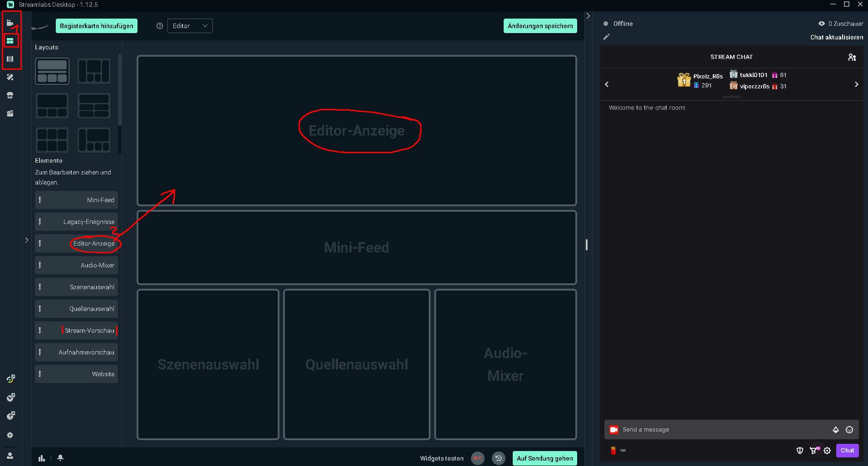This screenshot has width=868, height=466.
Task: Click Registerkarte hinzufügen button
Action: (97, 26)
